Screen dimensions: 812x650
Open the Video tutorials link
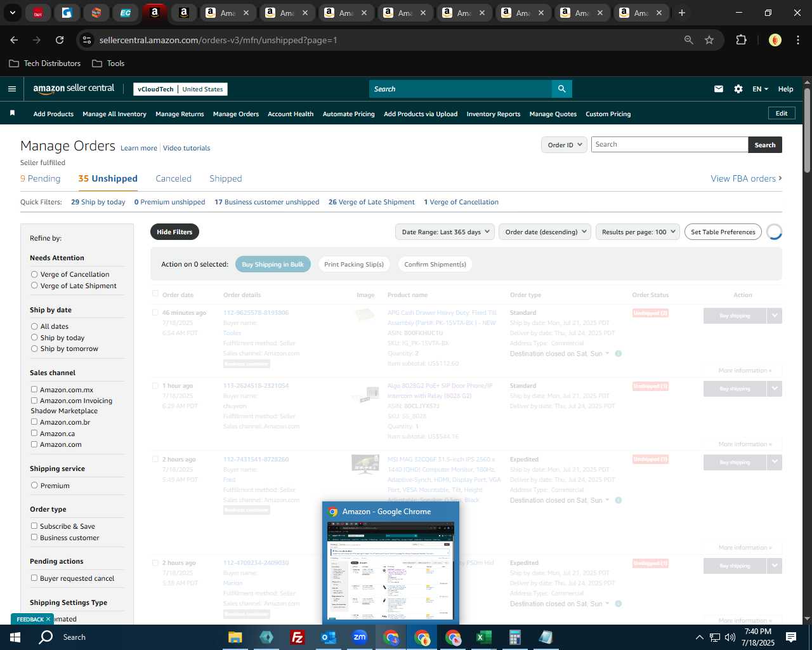(187, 148)
